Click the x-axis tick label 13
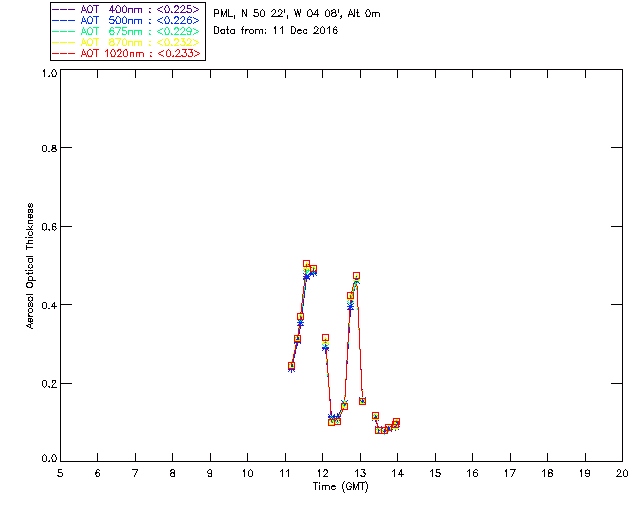640x512 pixels. point(360,473)
